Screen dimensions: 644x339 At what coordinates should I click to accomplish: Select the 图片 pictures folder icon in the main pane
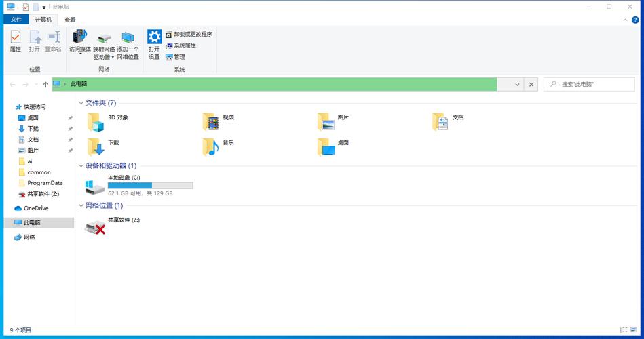[x=326, y=122]
